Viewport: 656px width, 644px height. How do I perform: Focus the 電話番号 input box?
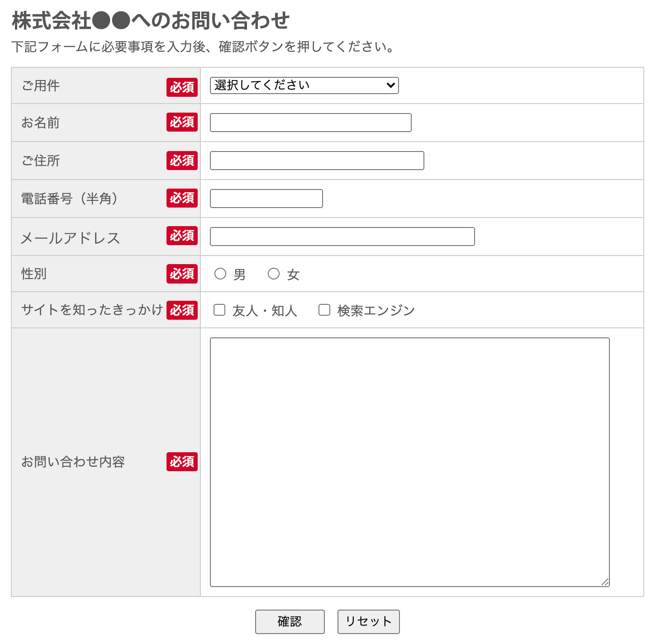pos(266,199)
